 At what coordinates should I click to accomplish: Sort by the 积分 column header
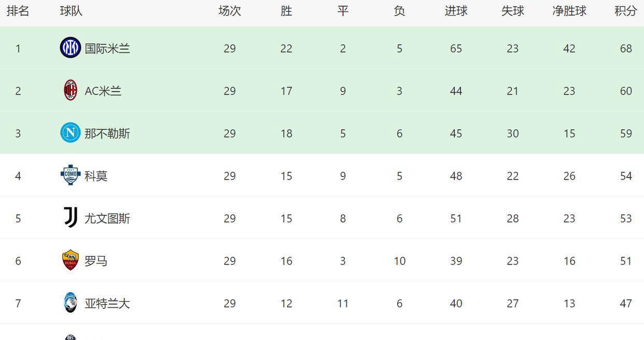[626, 11]
